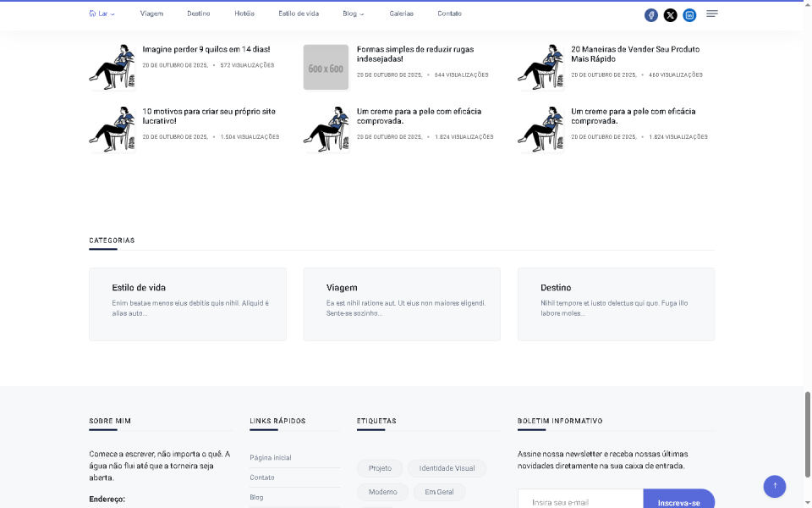This screenshot has width=812, height=508.
Task: Select 'Viagem' in the top navigation
Action: [x=151, y=14]
